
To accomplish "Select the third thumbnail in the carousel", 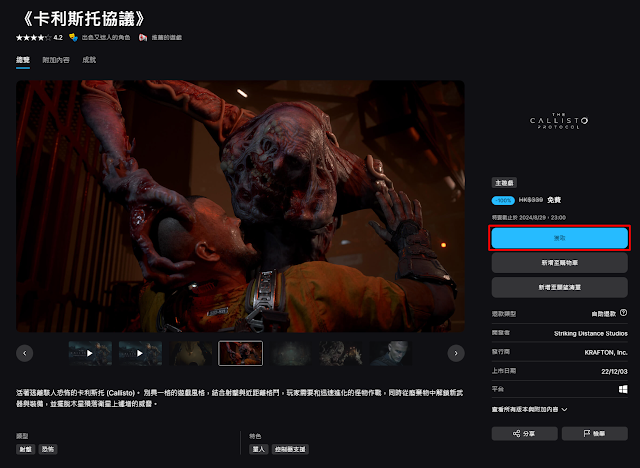I will point(191,353).
